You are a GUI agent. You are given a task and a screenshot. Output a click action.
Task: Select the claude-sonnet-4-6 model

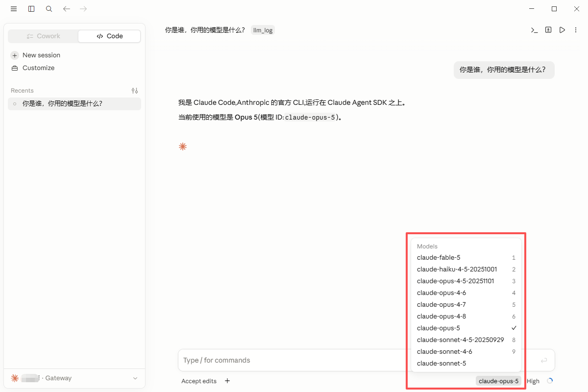(466, 352)
